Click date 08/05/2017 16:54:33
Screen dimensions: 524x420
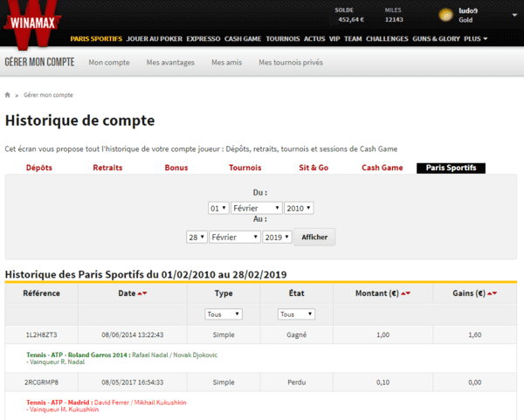[133, 382]
